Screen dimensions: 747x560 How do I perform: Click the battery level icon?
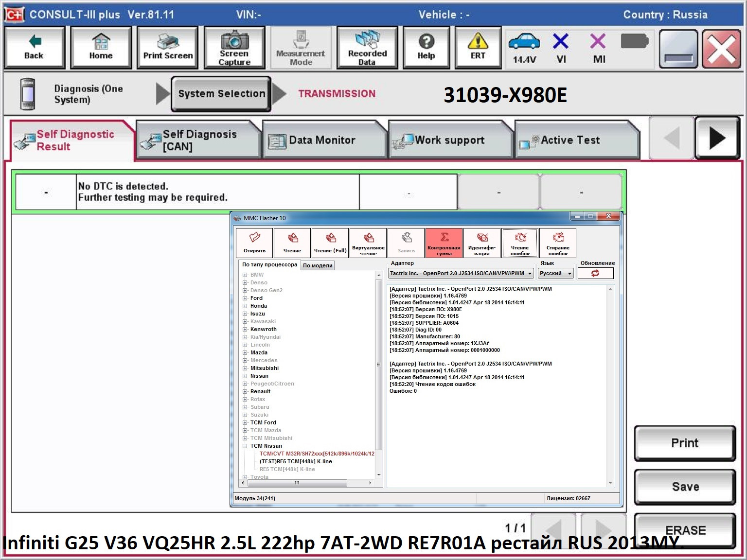pyautogui.click(x=634, y=41)
